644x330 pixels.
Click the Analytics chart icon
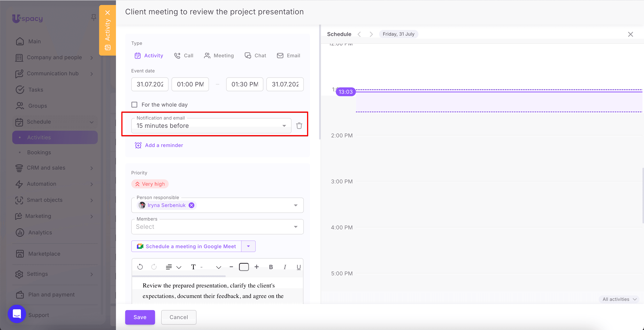pos(20,232)
